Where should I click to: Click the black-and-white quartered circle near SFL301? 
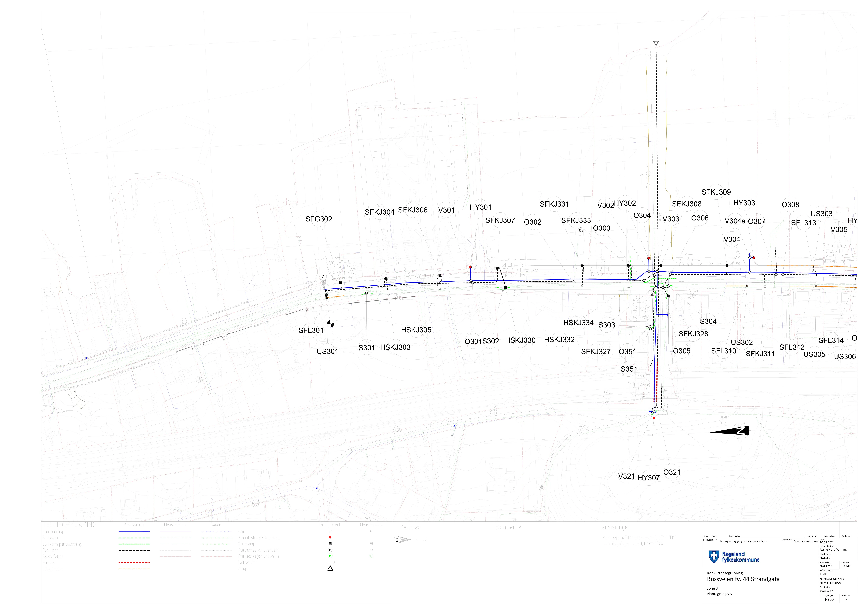click(x=330, y=324)
